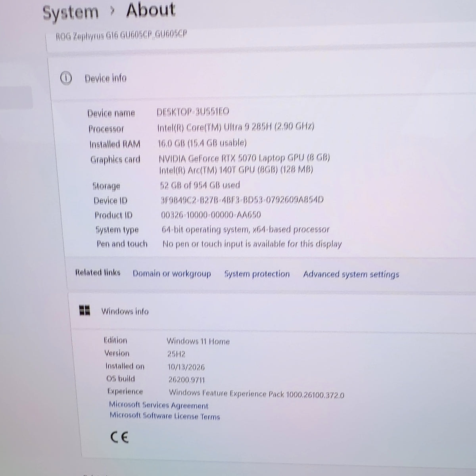
Task: Click the Graphics card label
Action: (115, 159)
